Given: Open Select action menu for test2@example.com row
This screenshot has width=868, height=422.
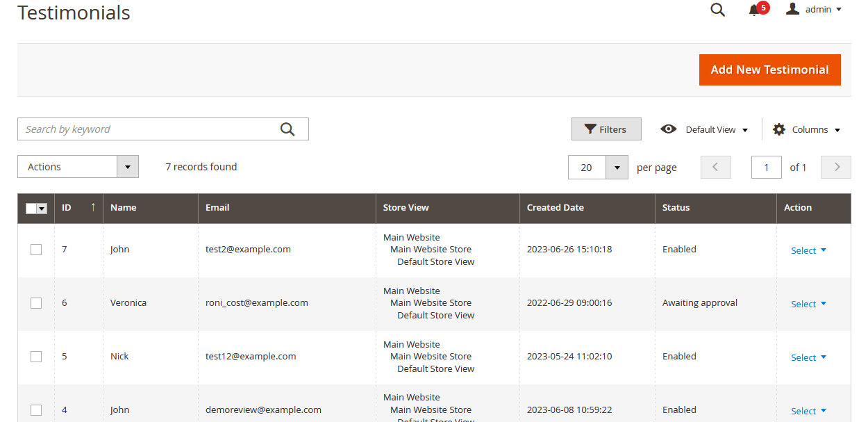Looking at the screenshot, I should tap(808, 250).
